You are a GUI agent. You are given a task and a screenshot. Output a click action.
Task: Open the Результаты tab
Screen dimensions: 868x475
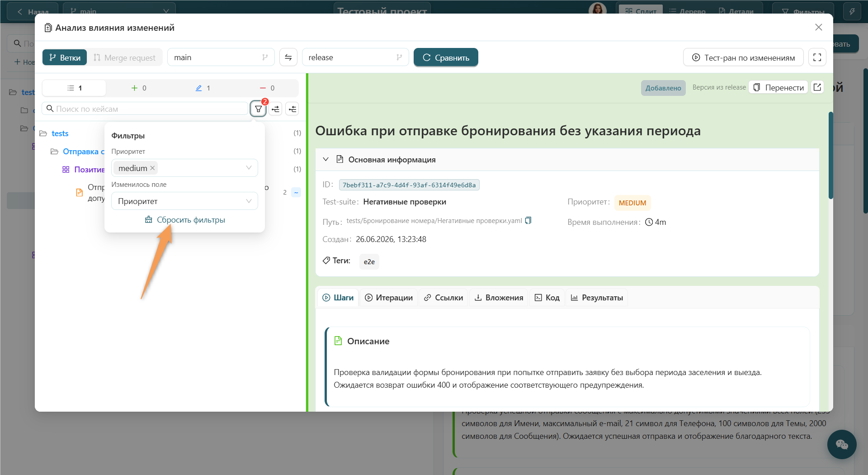point(597,298)
